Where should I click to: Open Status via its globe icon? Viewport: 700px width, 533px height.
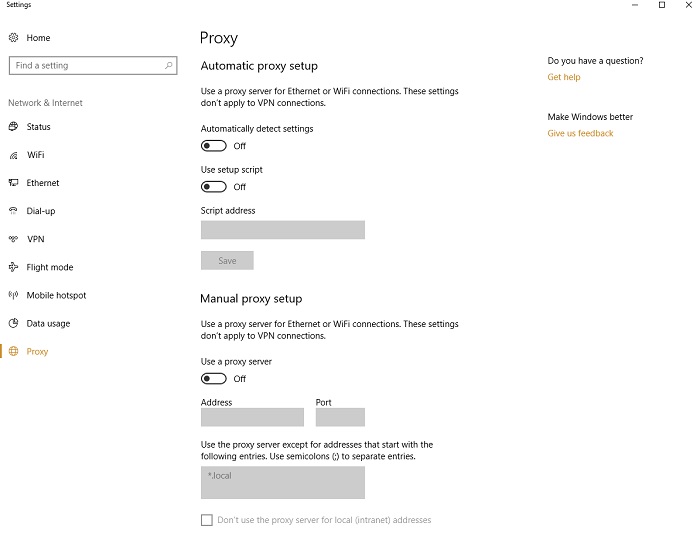click(13, 126)
